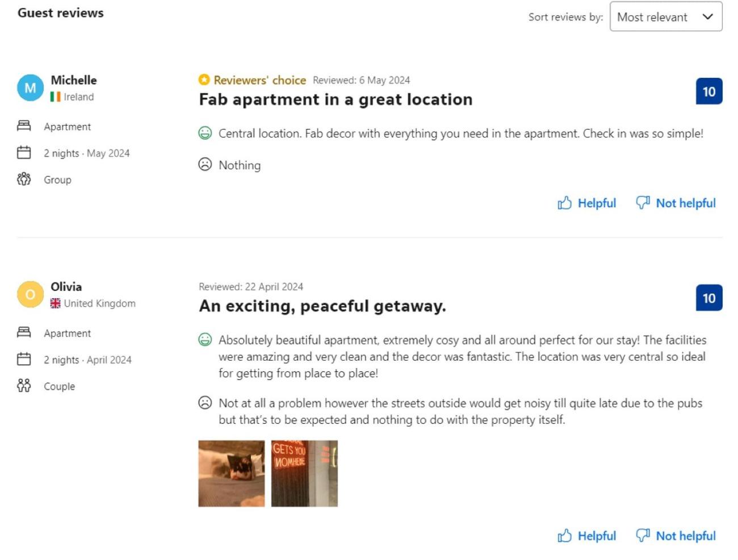This screenshot has width=738, height=560.
Task: Open the Sort reviews by dropdown
Action: click(x=665, y=16)
